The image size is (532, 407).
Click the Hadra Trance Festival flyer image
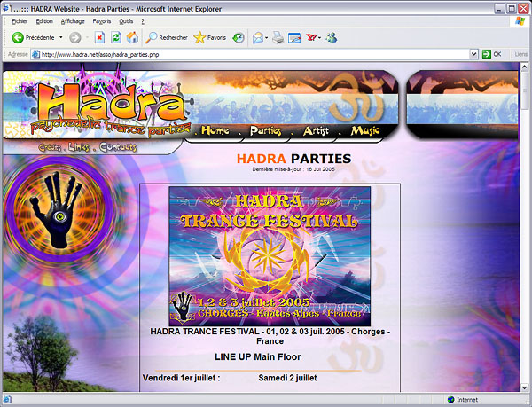click(270, 256)
